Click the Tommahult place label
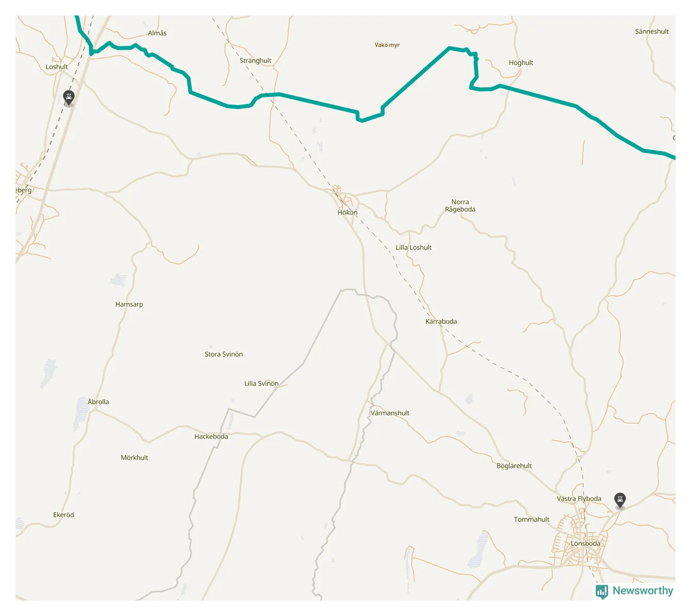Screen dimensions: 691x616 pos(532,520)
